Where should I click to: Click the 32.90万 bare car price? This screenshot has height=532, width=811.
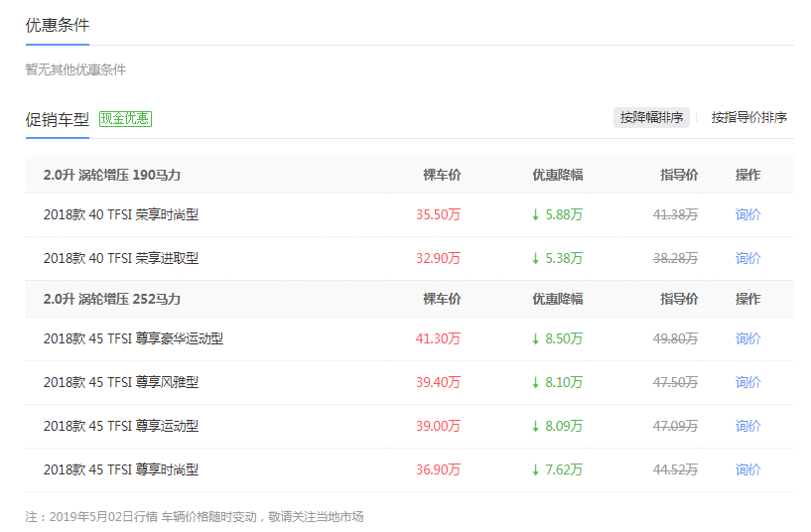[438, 258]
